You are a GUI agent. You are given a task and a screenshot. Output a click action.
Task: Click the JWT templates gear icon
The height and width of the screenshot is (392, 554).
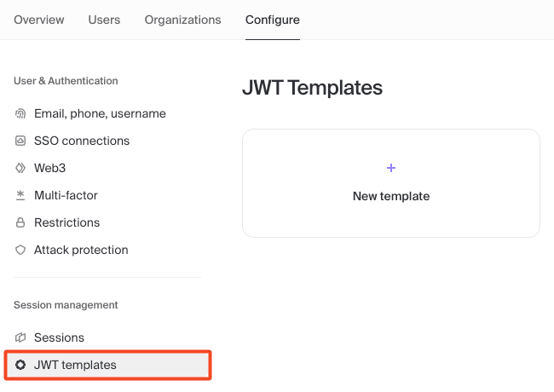(x=20, y=365)
